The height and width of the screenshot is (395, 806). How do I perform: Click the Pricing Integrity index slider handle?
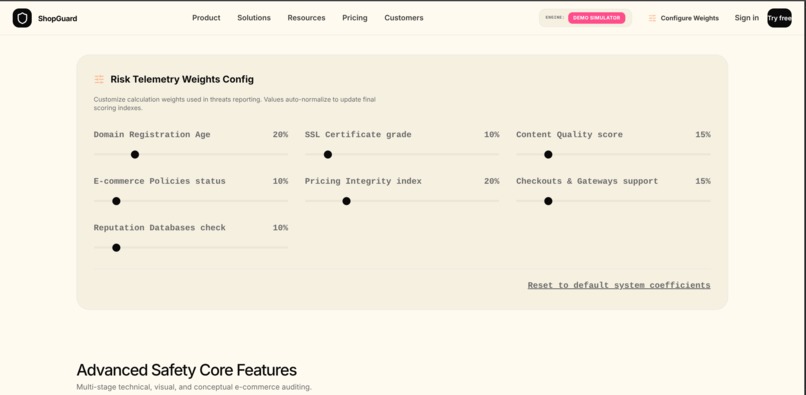tap(346, 201)
